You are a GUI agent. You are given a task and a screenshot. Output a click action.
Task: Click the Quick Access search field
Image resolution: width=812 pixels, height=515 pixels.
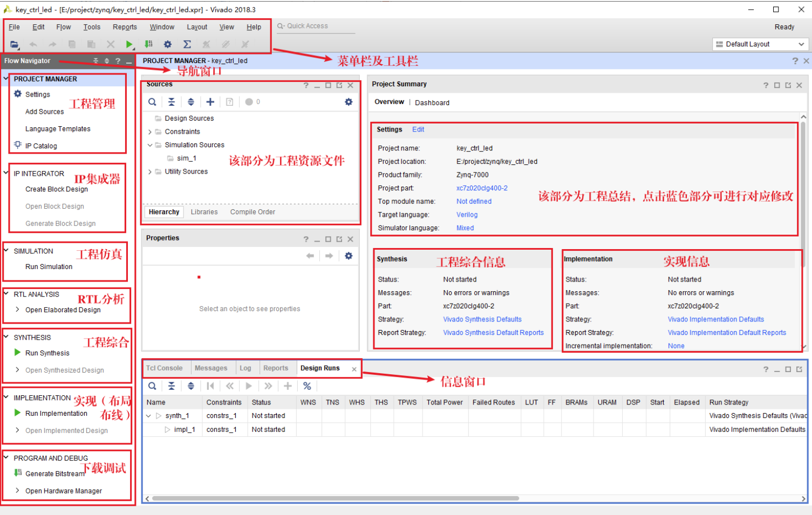coord(315,26)
